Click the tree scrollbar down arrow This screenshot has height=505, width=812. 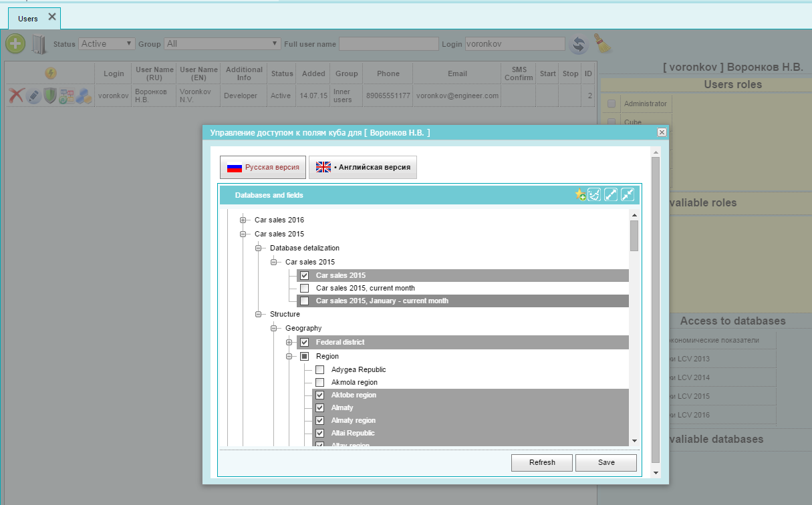[634, 441]
